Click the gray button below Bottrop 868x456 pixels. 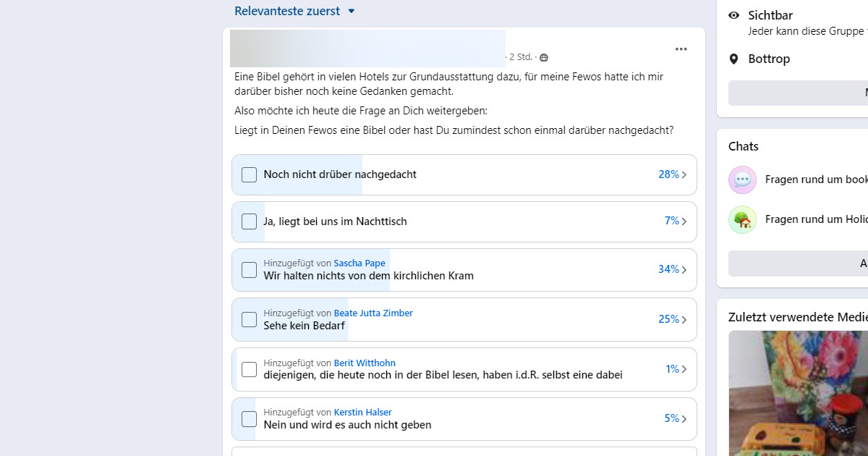tap(798, 93)
